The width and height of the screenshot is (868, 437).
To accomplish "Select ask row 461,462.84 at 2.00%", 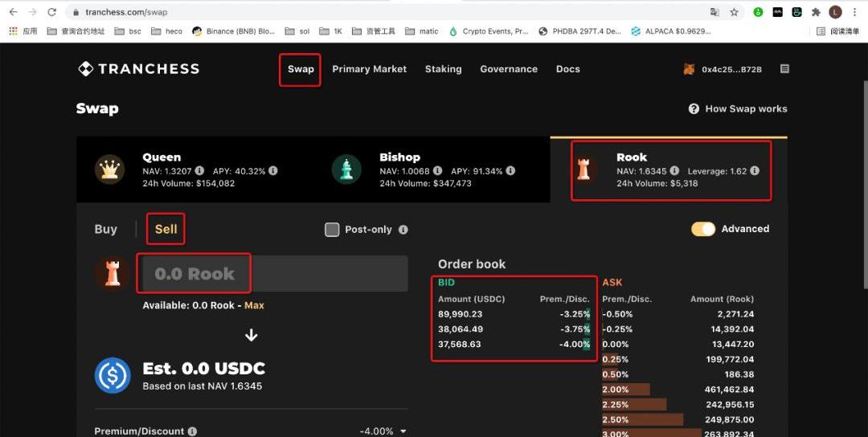I will click(678, 389).
